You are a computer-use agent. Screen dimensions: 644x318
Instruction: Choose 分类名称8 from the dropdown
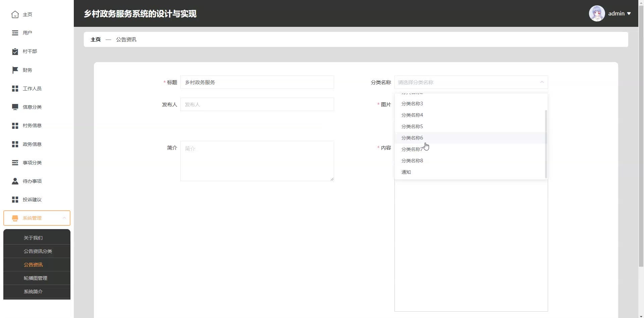(470, 161)
